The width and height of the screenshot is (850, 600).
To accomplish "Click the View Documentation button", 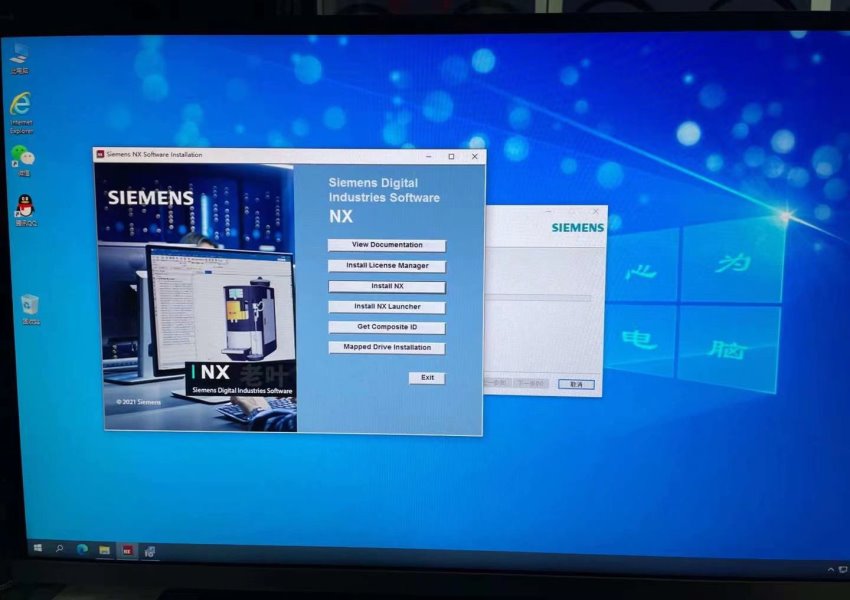I will click(387, 245).
